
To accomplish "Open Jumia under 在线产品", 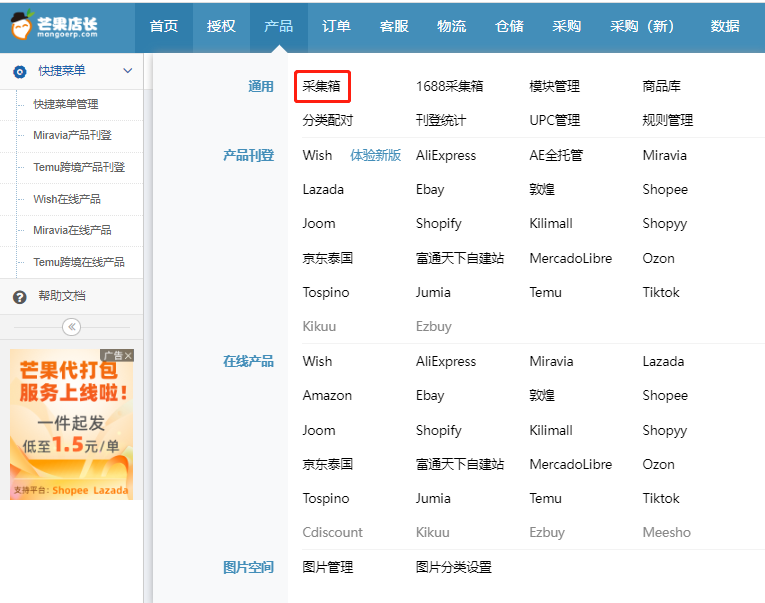I will (433, 498).
